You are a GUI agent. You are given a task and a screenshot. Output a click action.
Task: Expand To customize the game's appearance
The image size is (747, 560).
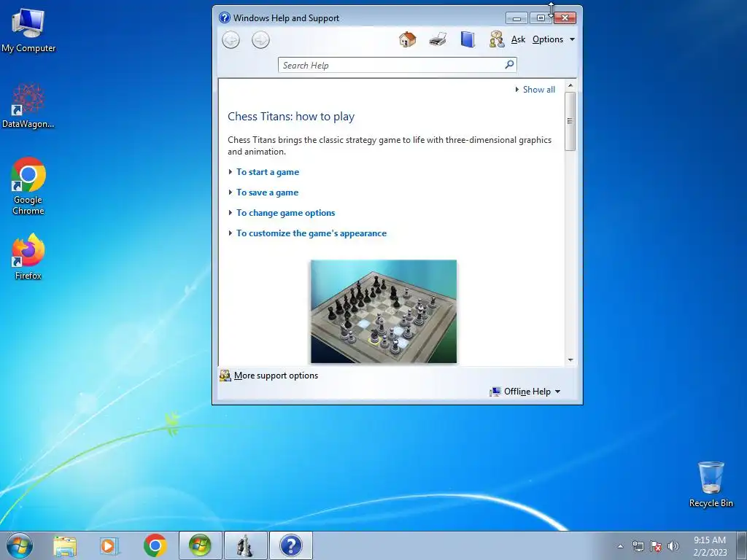pos(311,233)
